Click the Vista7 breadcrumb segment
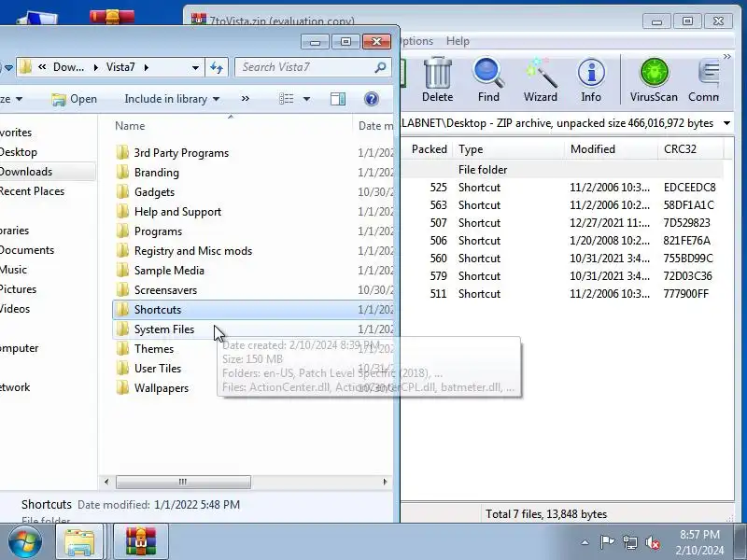 120,67
